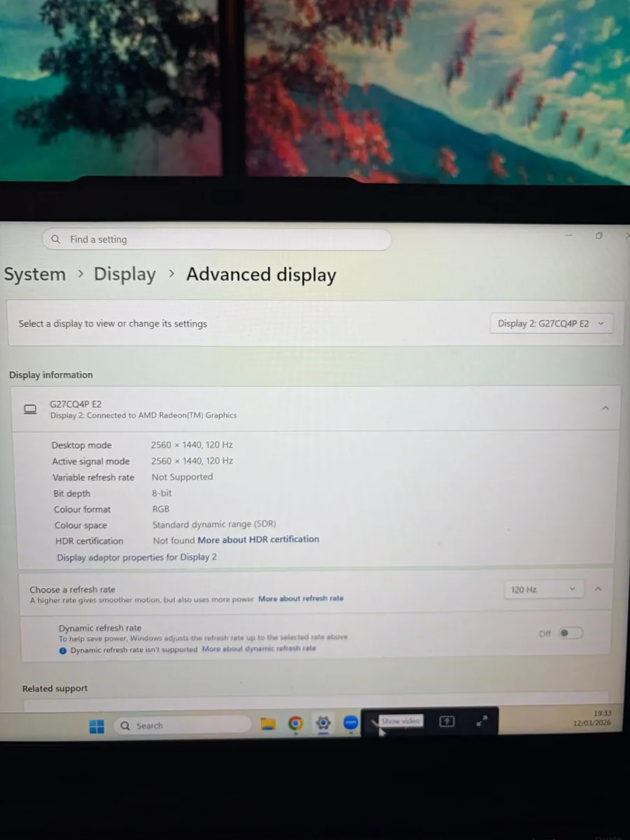Click the info icon under Dynamic refresh rate
The width and height of the screenshot is (630, 840).
coord(63,650)
